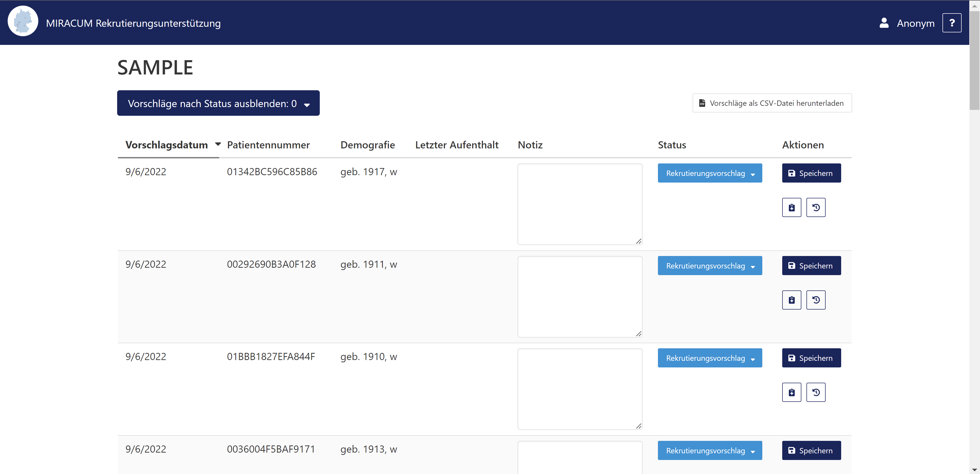This screenshot has width=980, height=474.
Task: Expand 'Vorschläge nach Status ausblenden' dropdown
Action: (x=218, y=103)
